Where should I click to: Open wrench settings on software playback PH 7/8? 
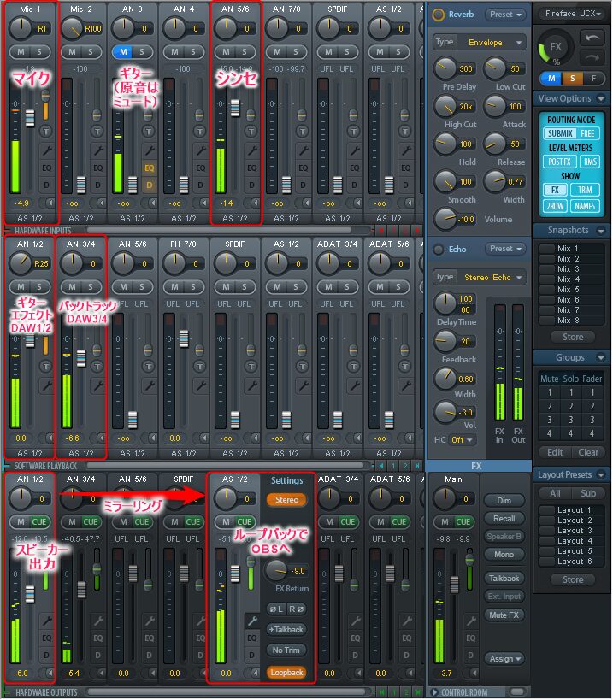200,385
